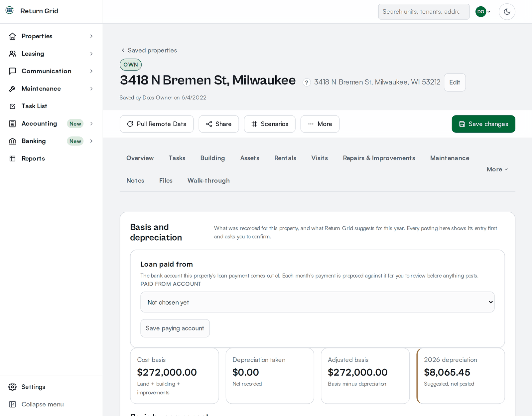Screen dimensions: 532x416
Task: Expand the Communication sidebar chevron
Action: [x=91, y=71]
